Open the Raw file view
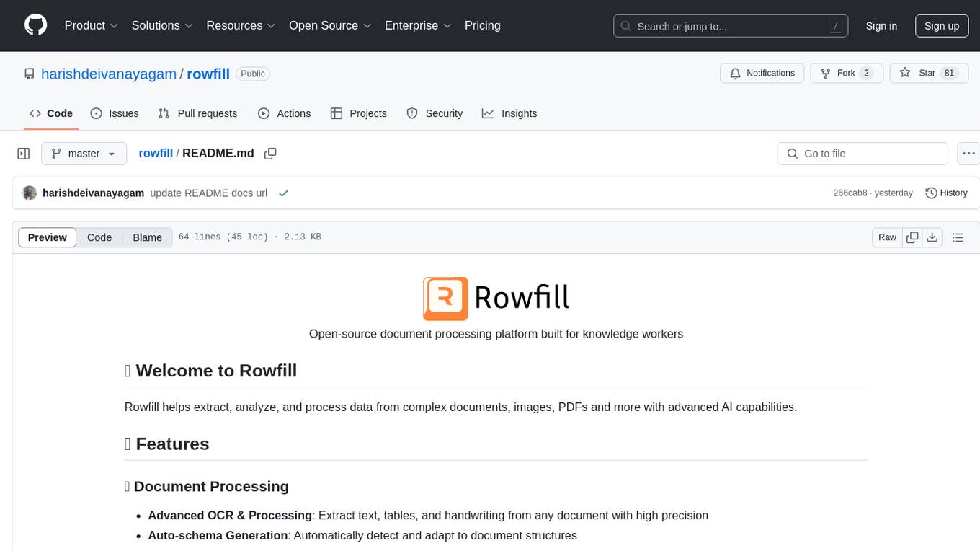This screenshot has width=980, height=551. [x=887, y=237]
